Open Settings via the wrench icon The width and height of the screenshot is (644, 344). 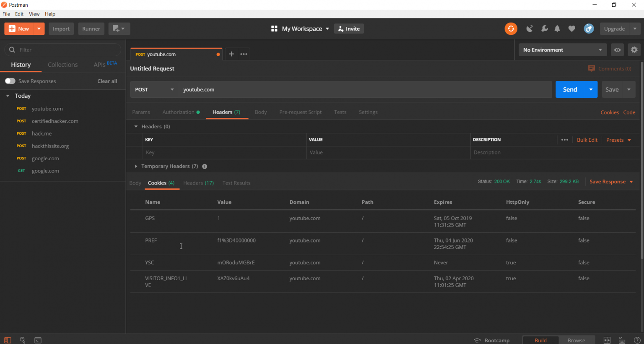pos(544,29)
